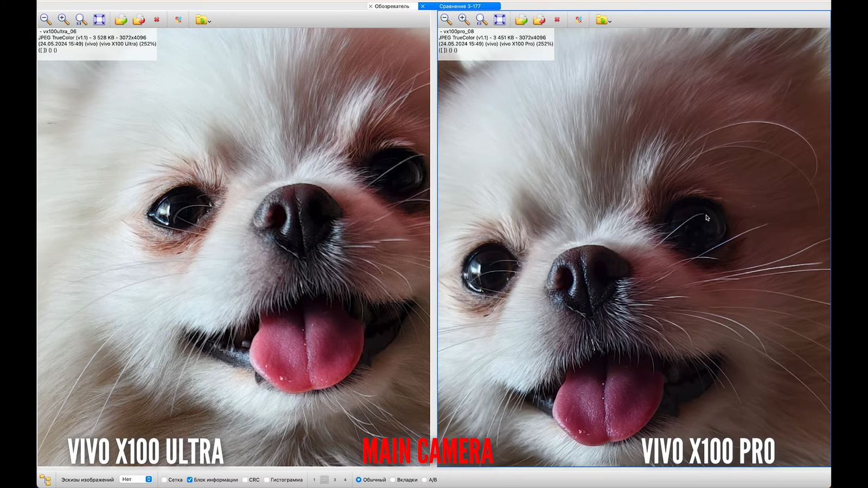Enable the Сетка grid checkbox
Viewport: 868px width, 488px height.
tap(164, 480)
